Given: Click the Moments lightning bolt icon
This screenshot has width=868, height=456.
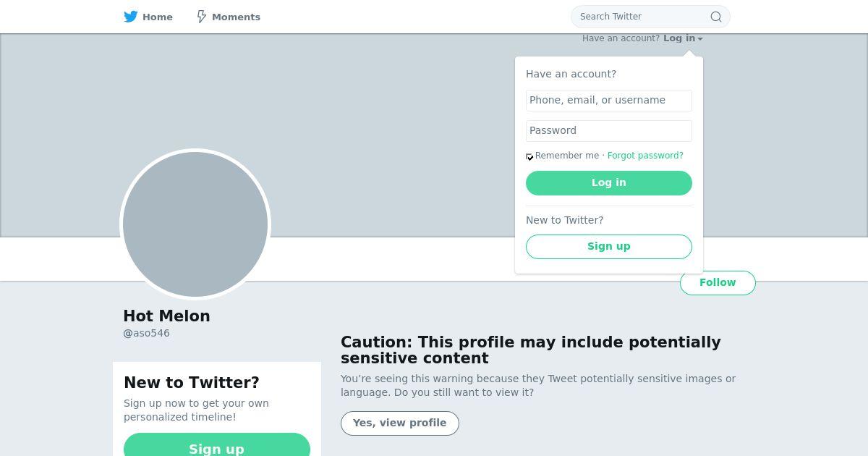Looking at the screenshot, I should click(202, 17).
